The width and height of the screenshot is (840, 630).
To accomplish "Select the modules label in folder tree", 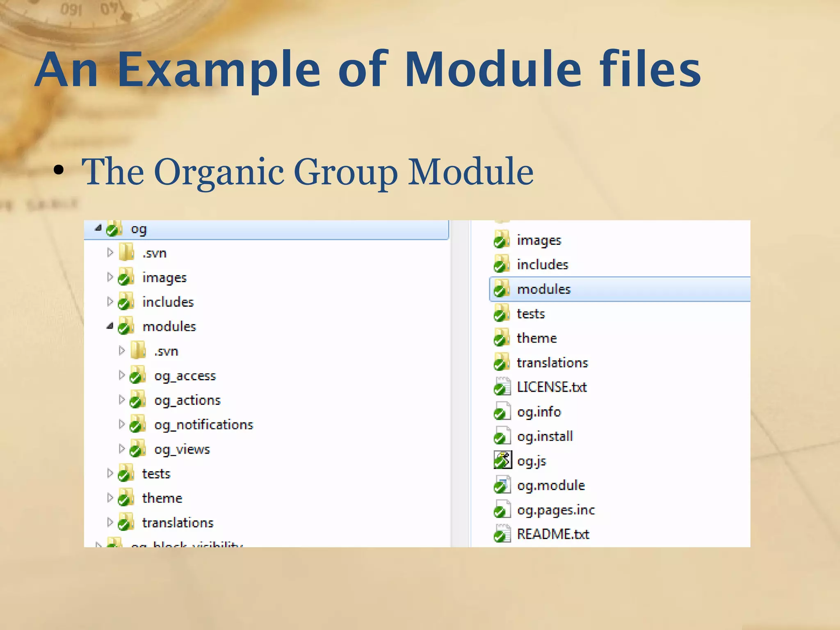I will point(169,326).
